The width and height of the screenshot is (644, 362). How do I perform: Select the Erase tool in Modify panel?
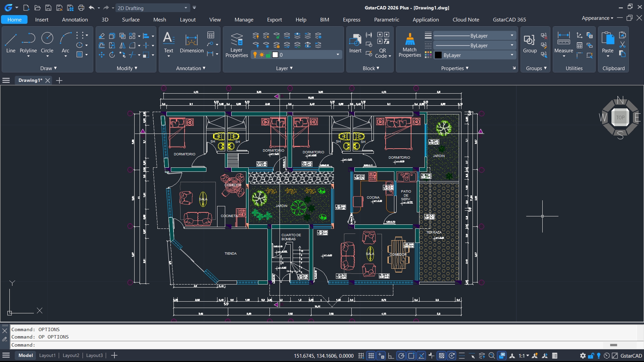[101, 36]
